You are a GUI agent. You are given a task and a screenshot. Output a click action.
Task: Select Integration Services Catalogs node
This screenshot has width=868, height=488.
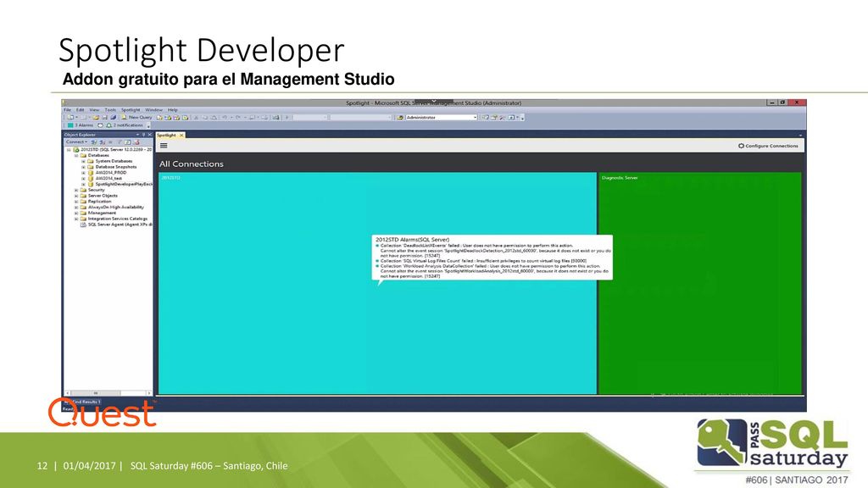pyautogui.click(x=114, y=219)
